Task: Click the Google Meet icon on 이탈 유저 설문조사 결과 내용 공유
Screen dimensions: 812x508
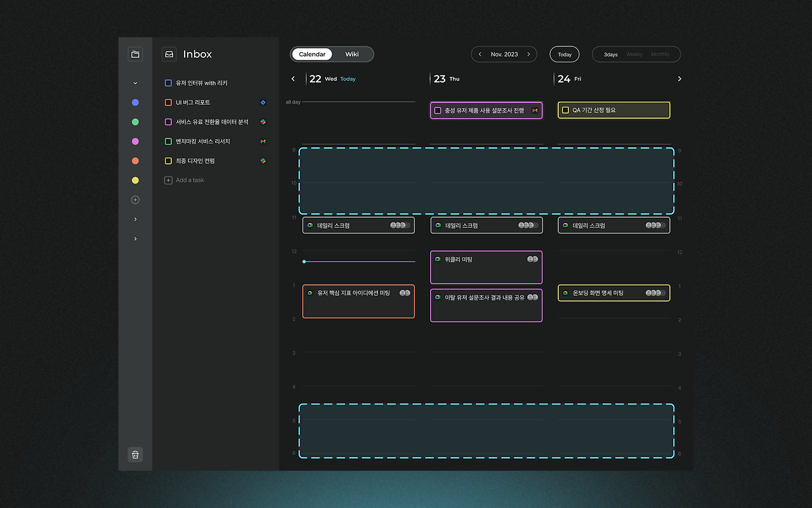Action: point(438,297)
